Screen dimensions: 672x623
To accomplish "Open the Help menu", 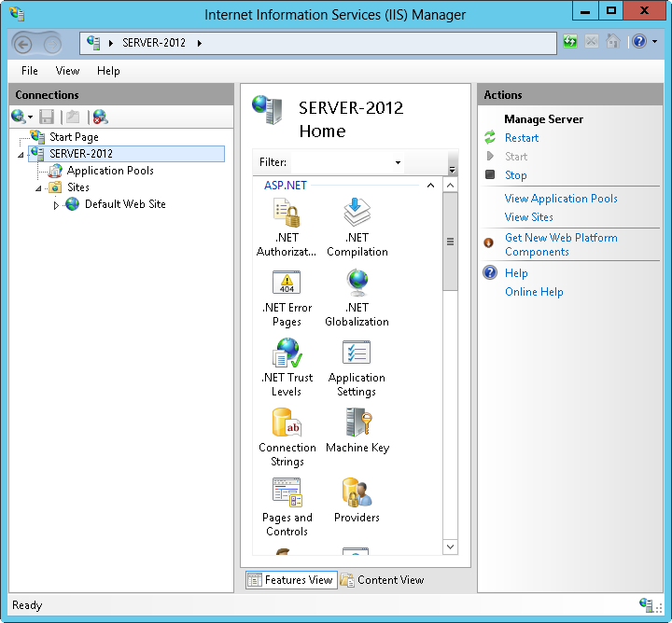I will [108, 71].
